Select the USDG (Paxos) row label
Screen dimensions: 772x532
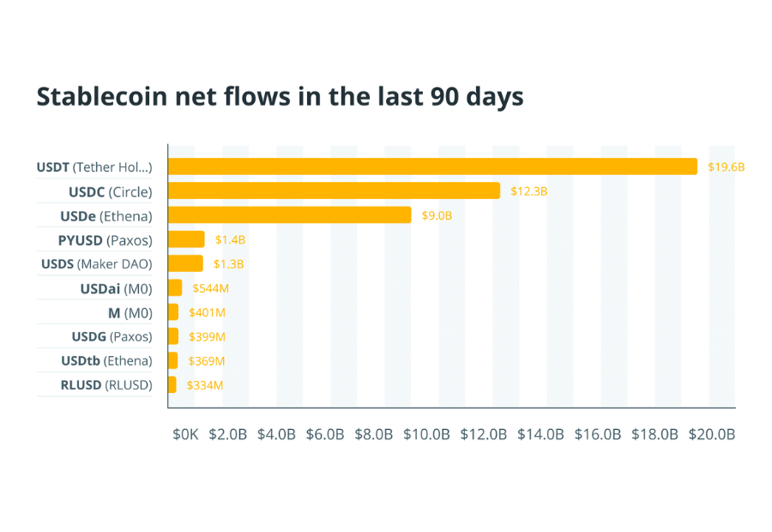pyautogui.click(x=112, y=336)
